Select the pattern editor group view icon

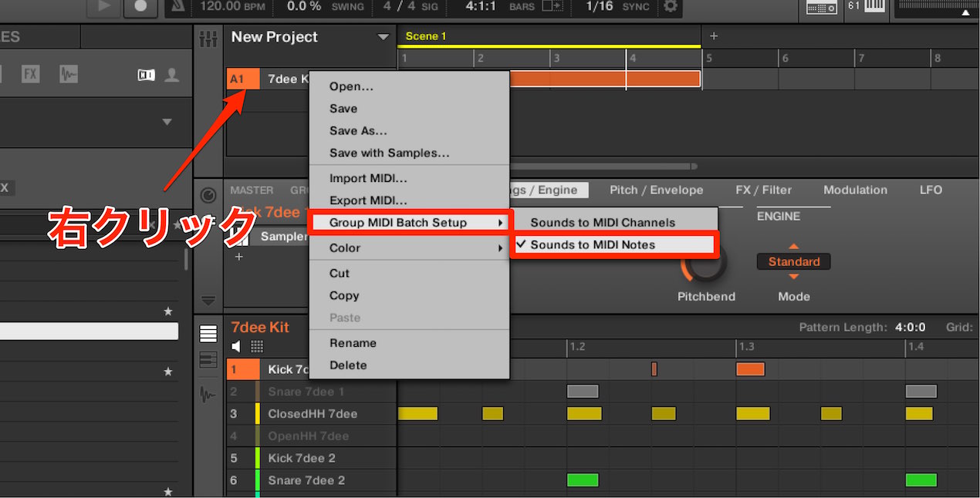208,334
